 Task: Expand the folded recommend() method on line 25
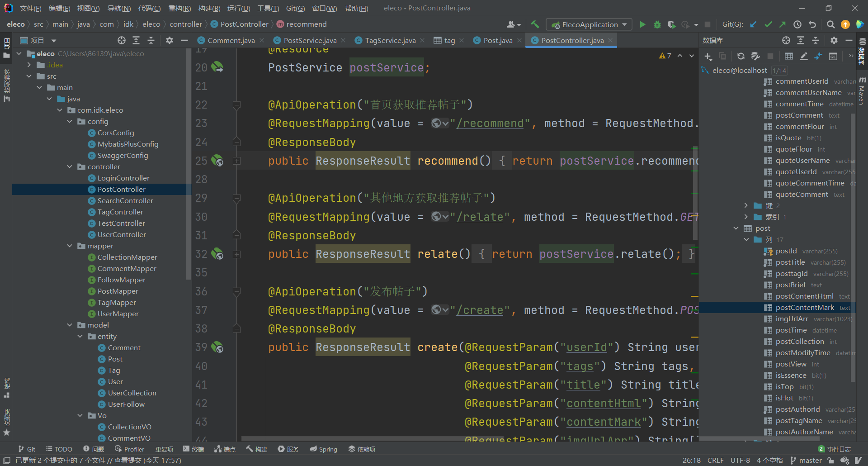pos(236,161)
